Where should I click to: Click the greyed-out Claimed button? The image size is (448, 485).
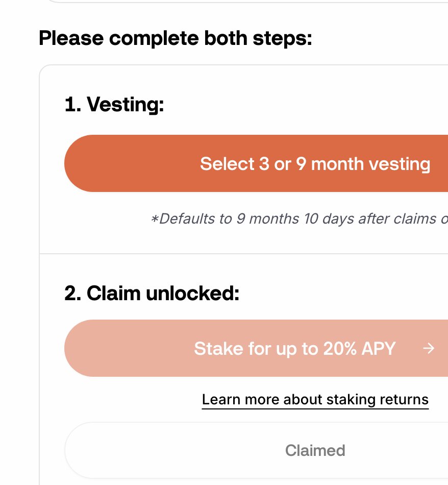(x=256, y=450)
